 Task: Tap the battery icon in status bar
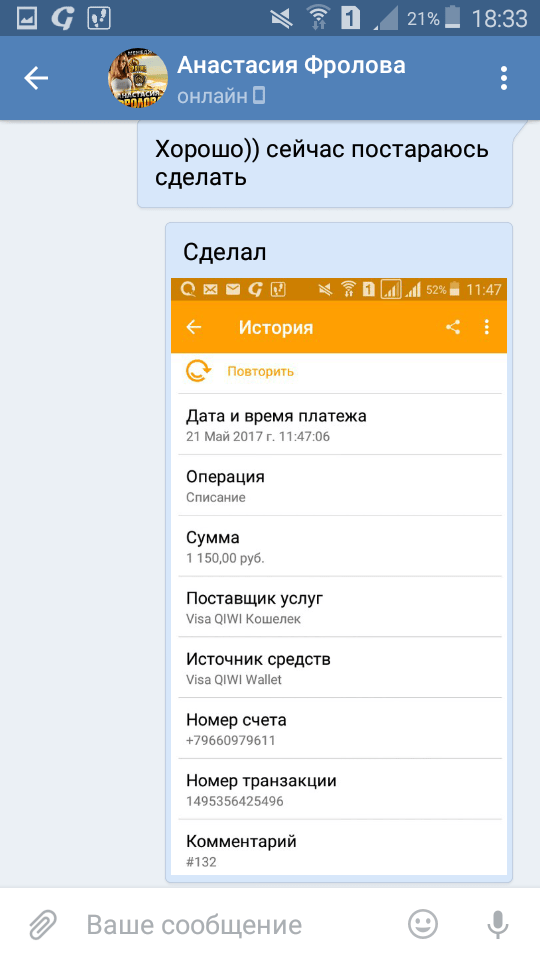[452, 18]
